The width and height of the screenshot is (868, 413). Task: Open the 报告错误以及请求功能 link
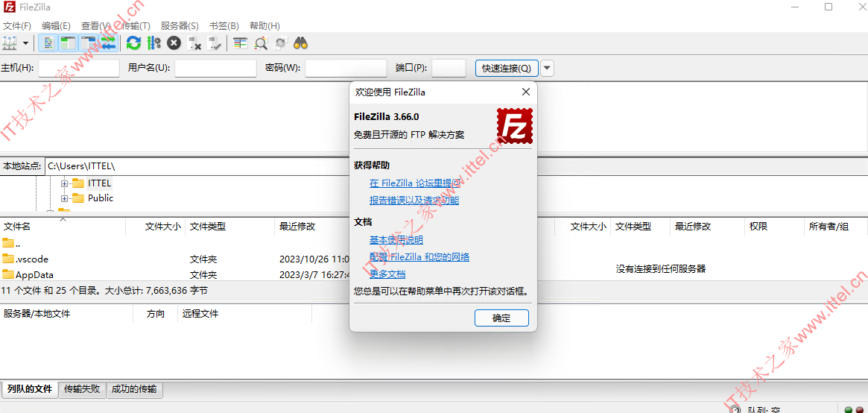tap(414, 201)
